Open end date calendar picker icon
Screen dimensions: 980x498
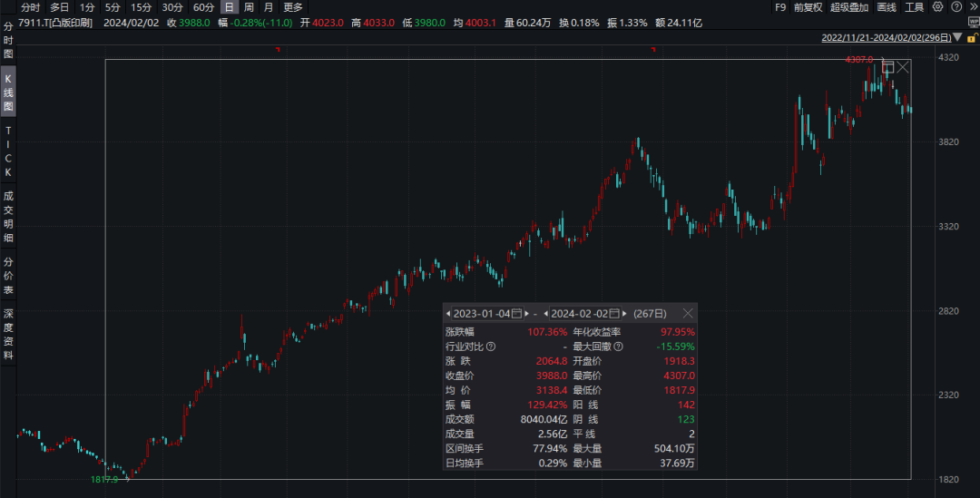(x=613, y=313)
